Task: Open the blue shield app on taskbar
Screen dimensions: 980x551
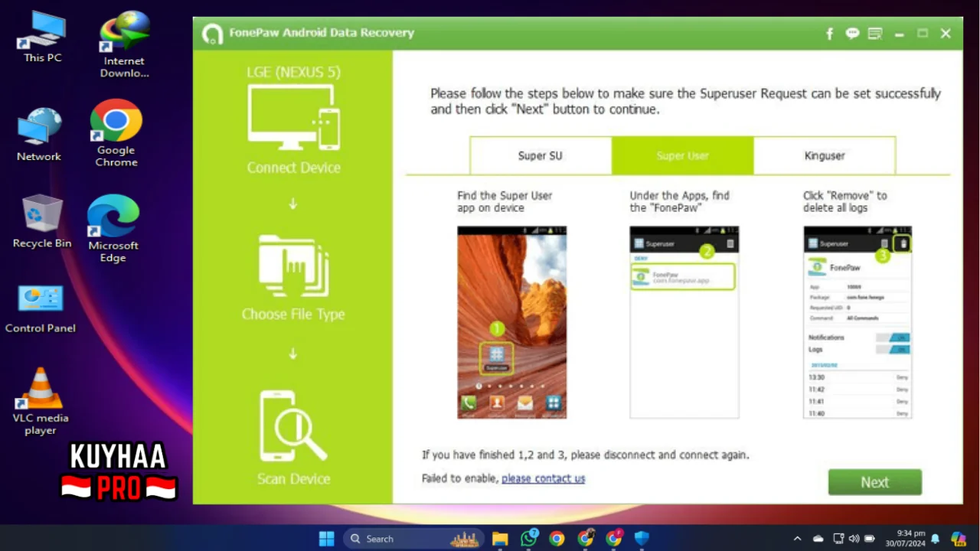Action: pyautogui.click(x=642, y=539)
